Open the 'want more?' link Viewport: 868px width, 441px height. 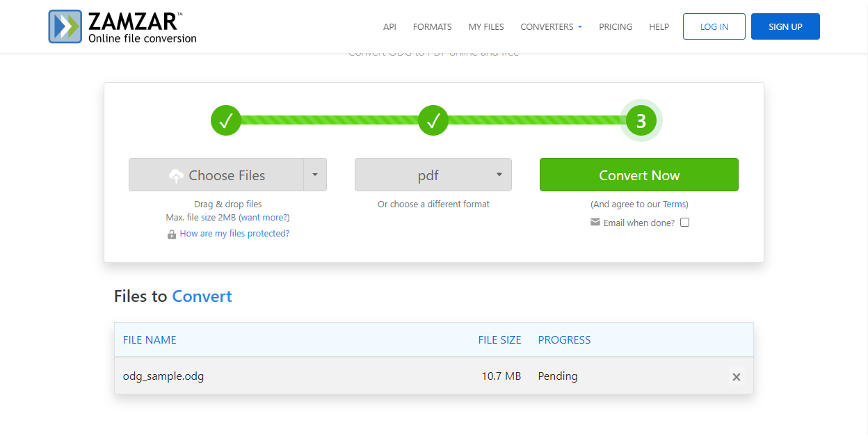(264, 218)
